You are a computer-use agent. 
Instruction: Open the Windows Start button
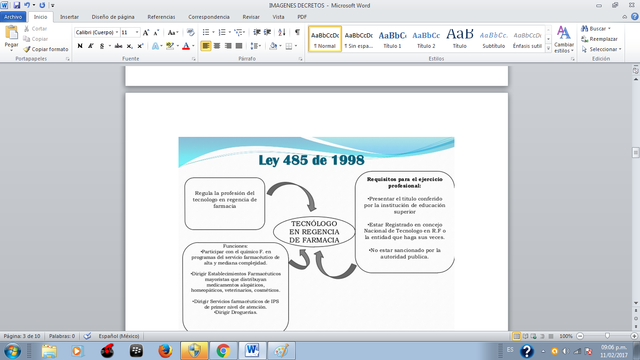pyautogui.click(x=12, y=351)
